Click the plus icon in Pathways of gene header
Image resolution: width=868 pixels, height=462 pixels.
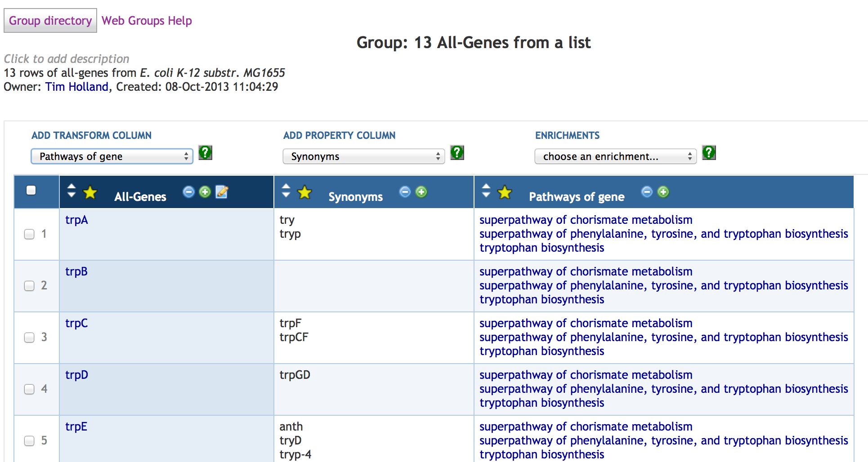click(663, 192)
